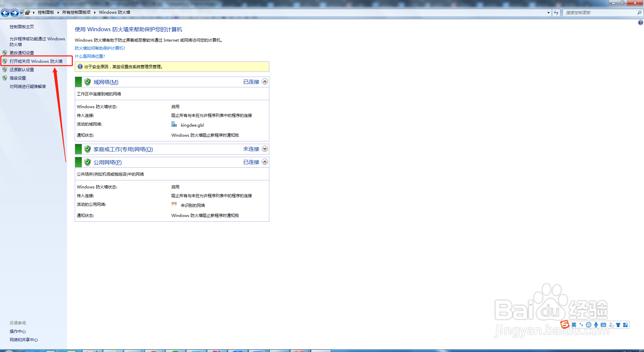The image size is (644, 352).
Task: Click the Sogou emoji icon
Action: pos(589,325)
